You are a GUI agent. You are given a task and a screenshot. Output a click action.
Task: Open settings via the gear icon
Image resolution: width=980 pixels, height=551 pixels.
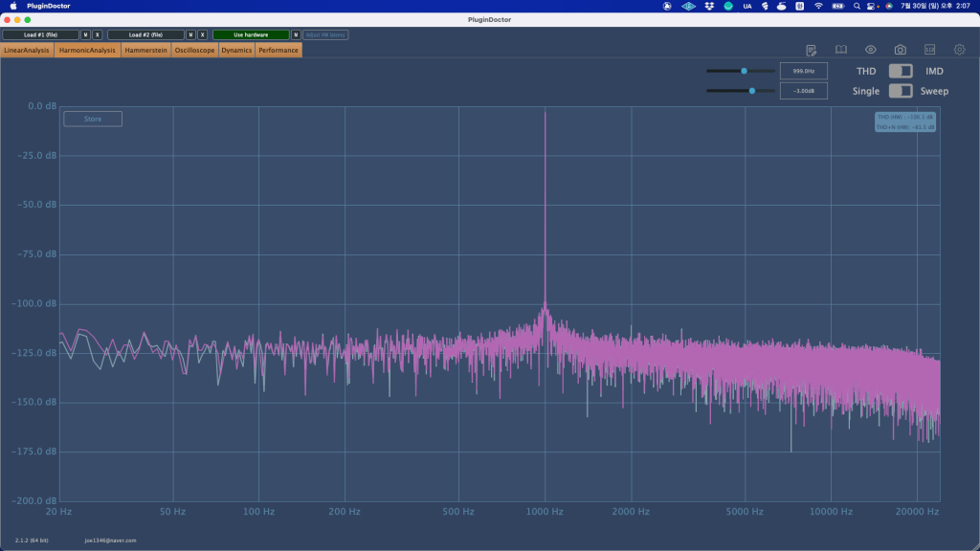tap(959, 50)
